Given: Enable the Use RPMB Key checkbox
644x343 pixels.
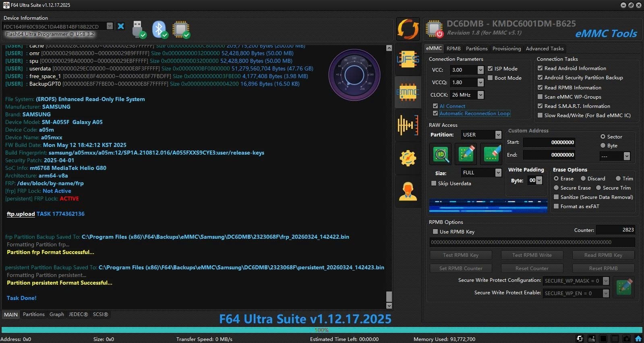Looking at the screenshot, I should coord(435,231).
